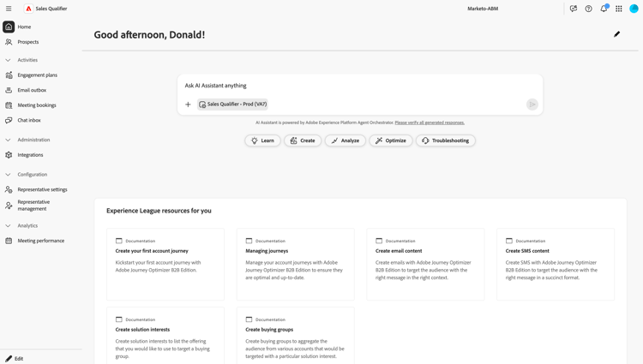Collapse the Administration section

[8, 140]
